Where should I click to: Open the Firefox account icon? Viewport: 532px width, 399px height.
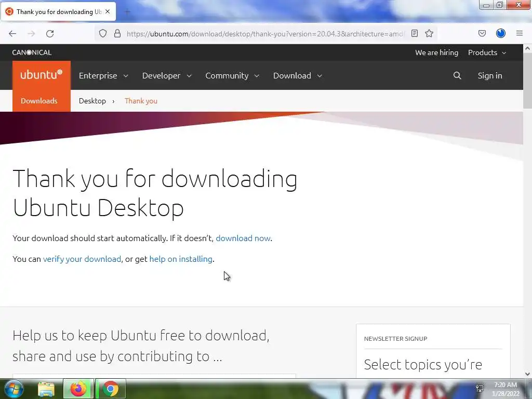501,33
